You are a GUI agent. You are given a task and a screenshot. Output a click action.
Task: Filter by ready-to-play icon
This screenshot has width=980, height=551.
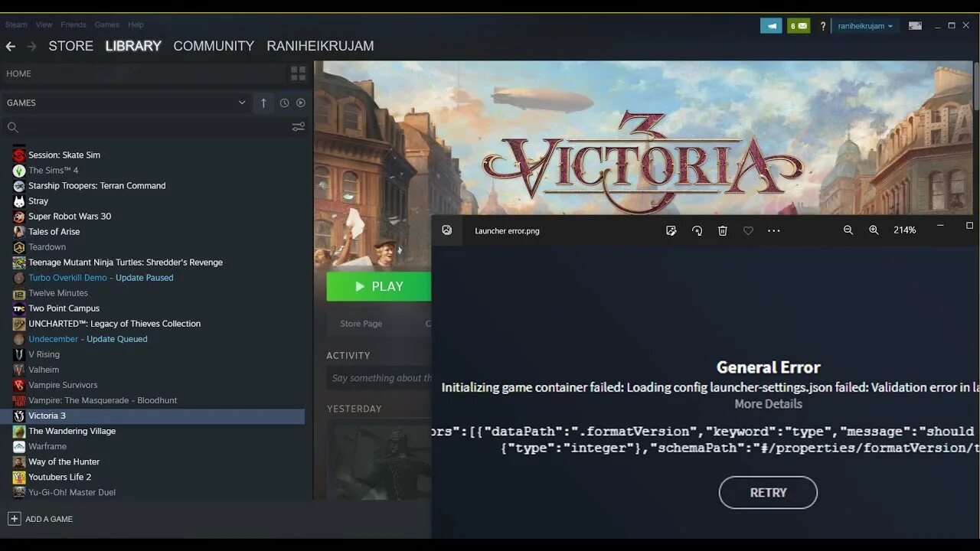click(x=301, y=103)
